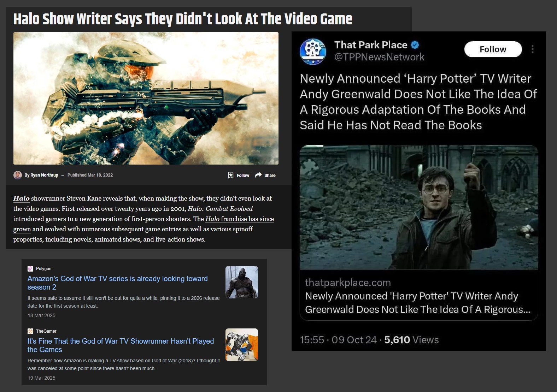Open the three-dot more menu on the tweet
The height and width of the screenshot is (392, 557).
533,49
